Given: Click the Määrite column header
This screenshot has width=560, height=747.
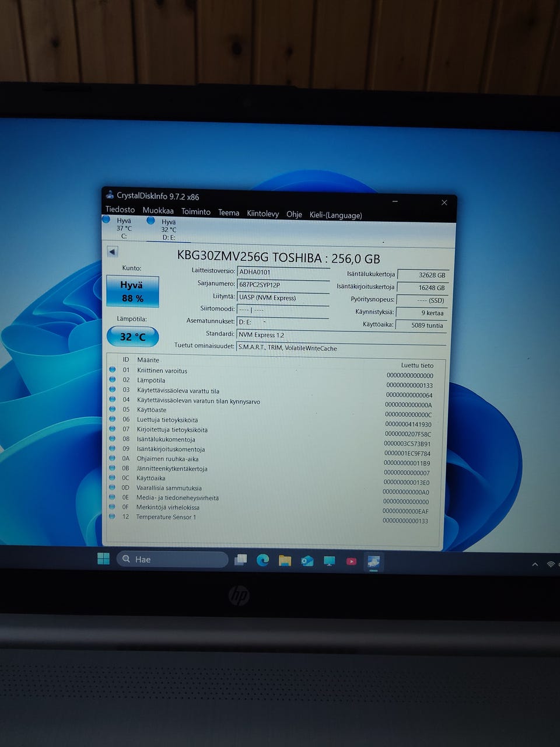Looking at the screenshot, I should click(x=148, y=360).
